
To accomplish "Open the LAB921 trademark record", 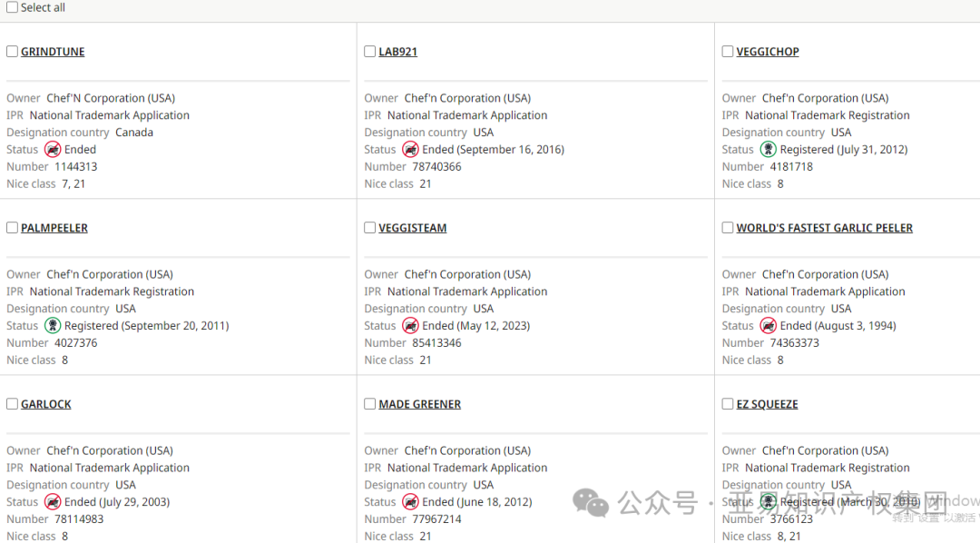I will pyautogui.click(x=397, y=53).
